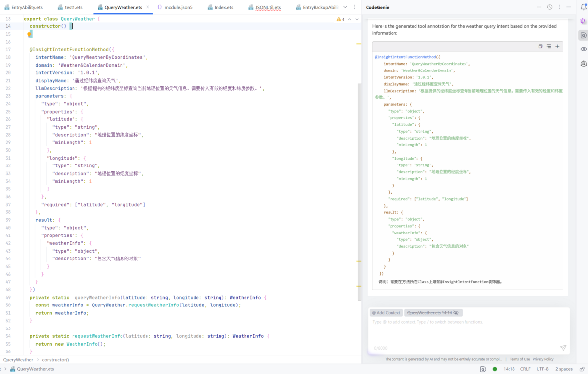The height and width of the screenshot is (374, 588).
Task: Open the CRLF line separator menu
Action: click(x=525, y=369)
